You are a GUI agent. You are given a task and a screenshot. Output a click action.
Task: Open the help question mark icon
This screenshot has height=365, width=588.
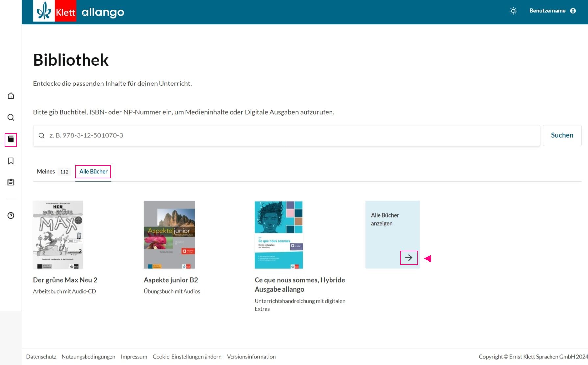click(x=11, y=215)
